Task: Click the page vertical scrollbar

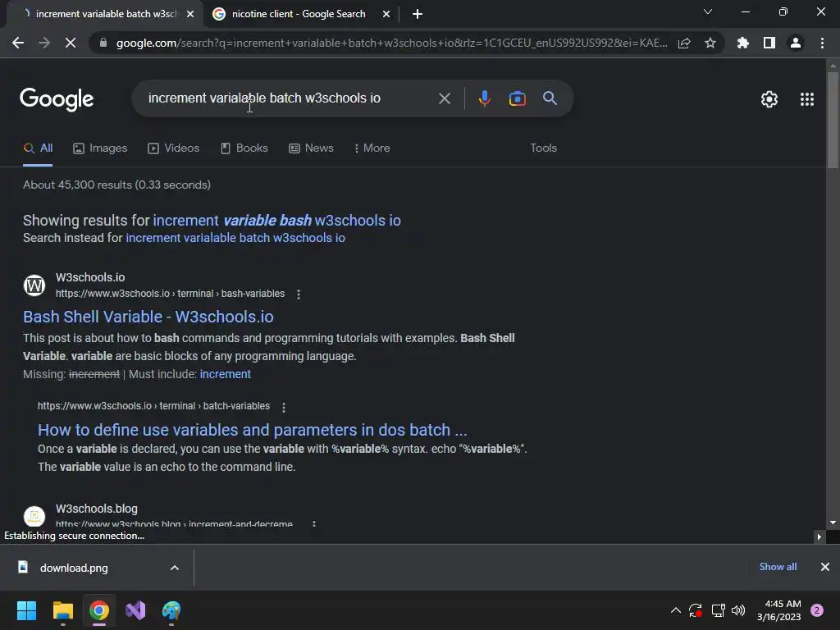Action: click(x=833, y=121)
